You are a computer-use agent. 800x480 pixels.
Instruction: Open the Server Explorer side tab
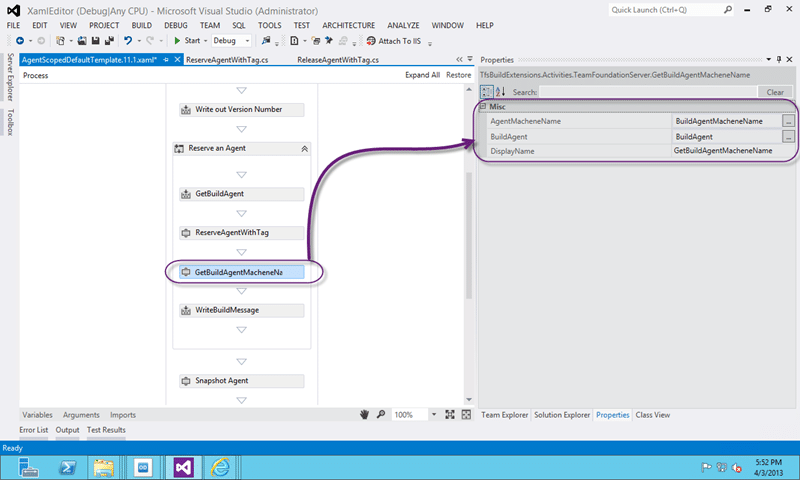pyautogui.click(x=10, y=77)
